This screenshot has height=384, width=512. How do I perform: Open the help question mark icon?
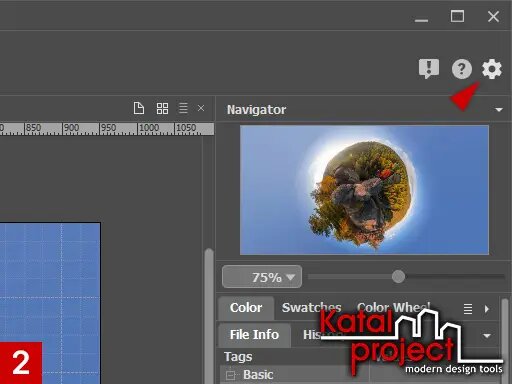pyautogui.click(x=462, y=69)
